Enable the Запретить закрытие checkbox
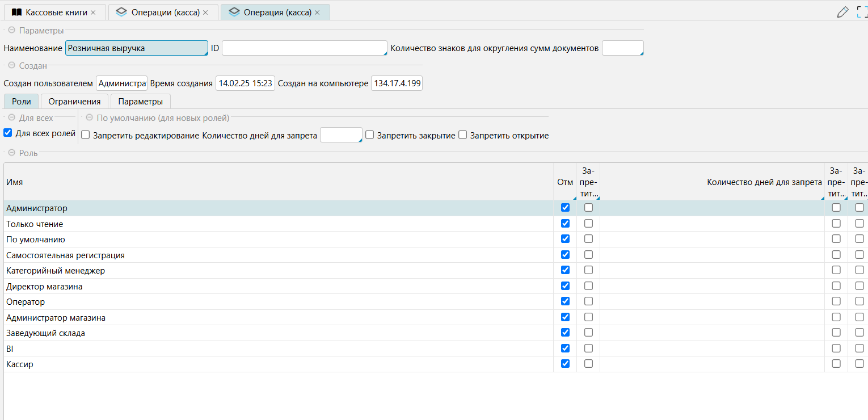Screen dimensions: 868x420 coord(370,135)
